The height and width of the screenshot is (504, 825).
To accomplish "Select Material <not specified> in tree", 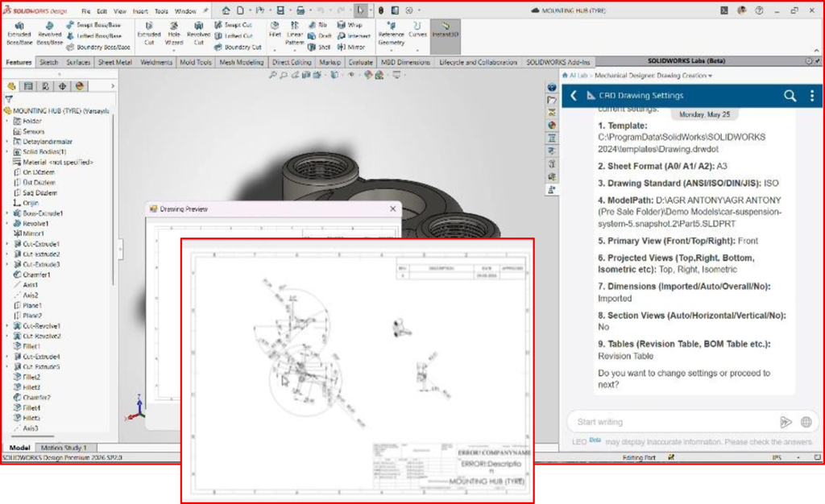I will point(52,162).
